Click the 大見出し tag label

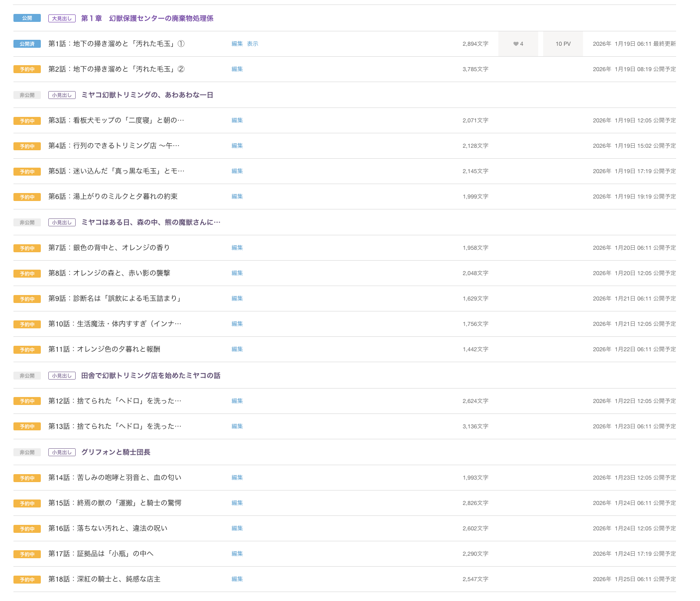62,18
